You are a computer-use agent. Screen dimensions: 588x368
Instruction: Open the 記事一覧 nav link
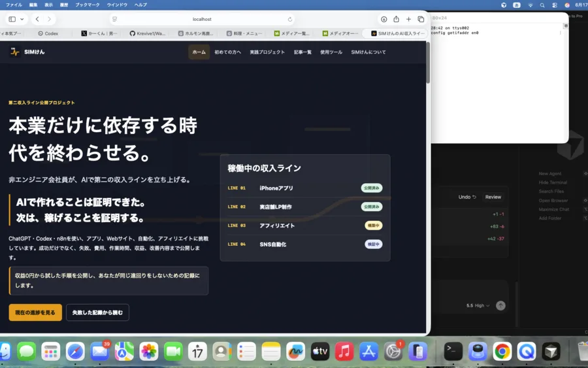click(302, 52)
